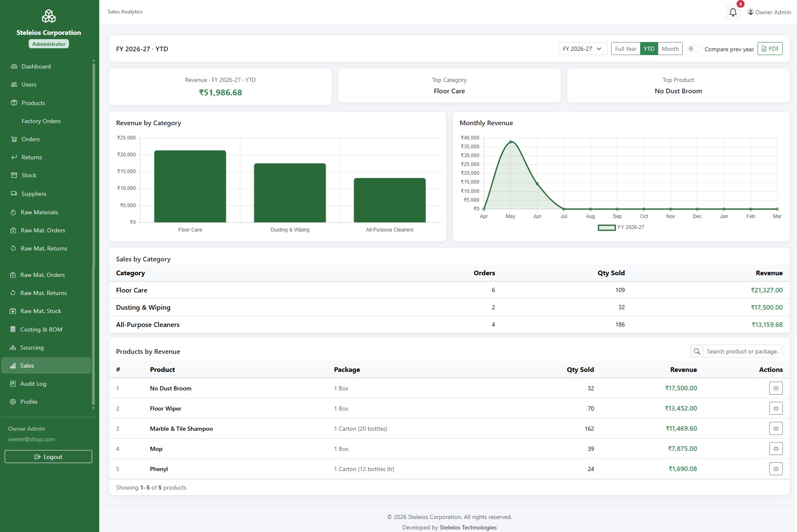
Task: View details for Floor Wiper
Action: click(x=776, y=408)
